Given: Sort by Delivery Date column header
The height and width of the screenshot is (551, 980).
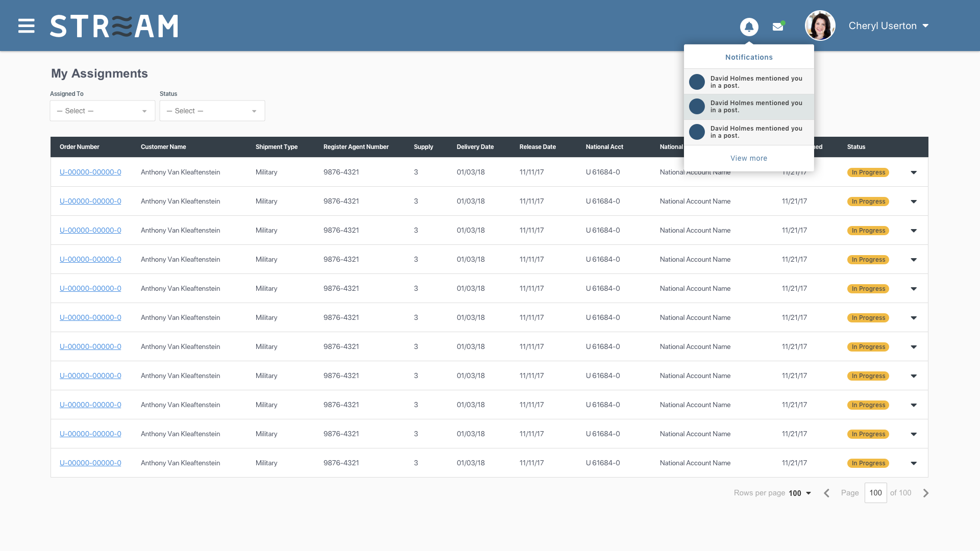Looking at the screenshot, I should [475, 147].
